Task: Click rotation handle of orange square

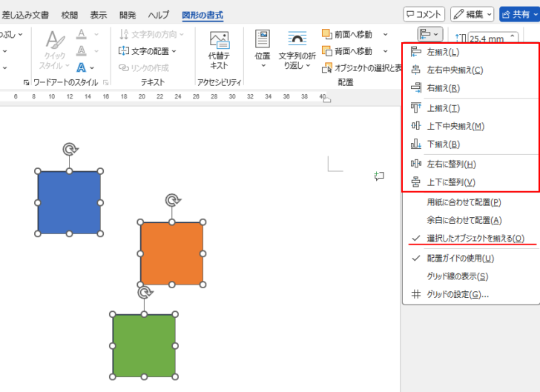Action: click(x=173, y=200)
